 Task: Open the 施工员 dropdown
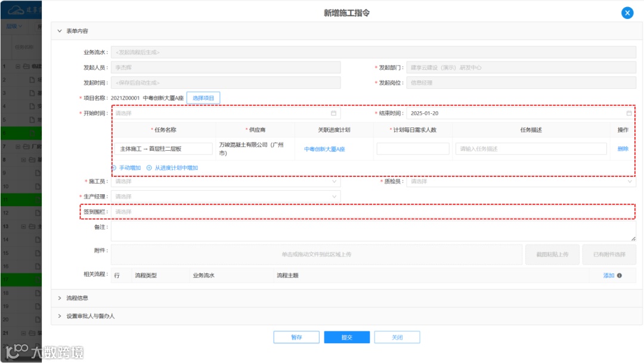[225, 181]
